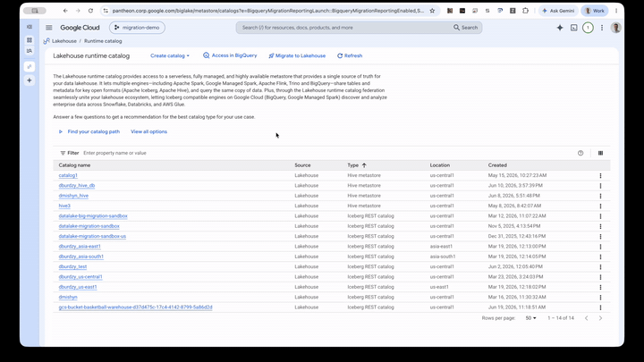Open the notifications badge showing 1
This screenshot has width=644, height=362.
pyautogui.click(x=588, y=28)
